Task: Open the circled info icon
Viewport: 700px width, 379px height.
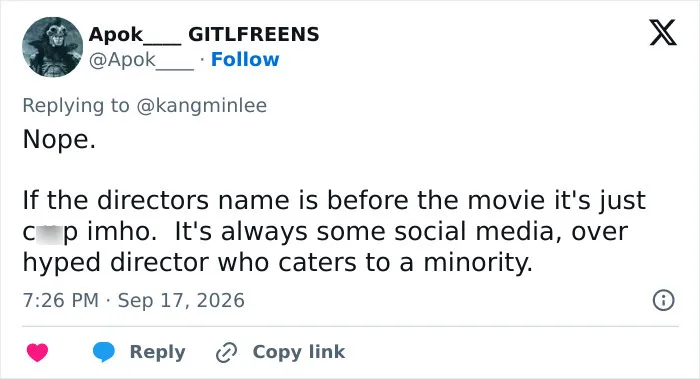Action: pyautogui.click(x=663, y=300)
